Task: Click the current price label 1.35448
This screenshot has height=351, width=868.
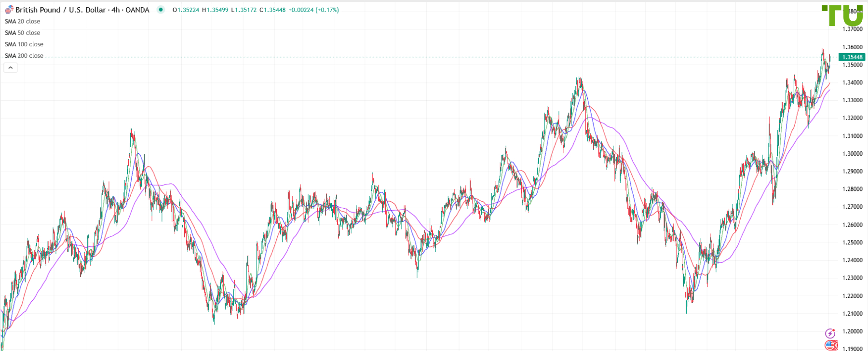Action: (852, 57)
